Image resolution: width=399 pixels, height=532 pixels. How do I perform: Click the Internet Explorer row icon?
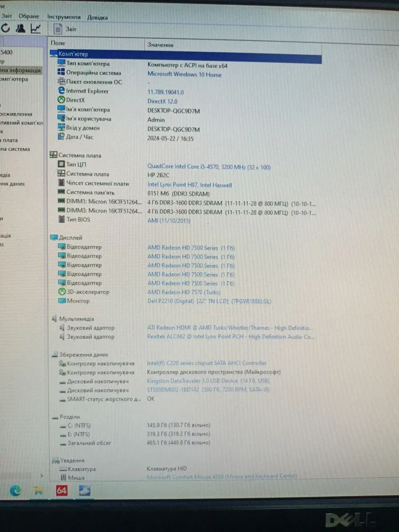coord(62,91)
